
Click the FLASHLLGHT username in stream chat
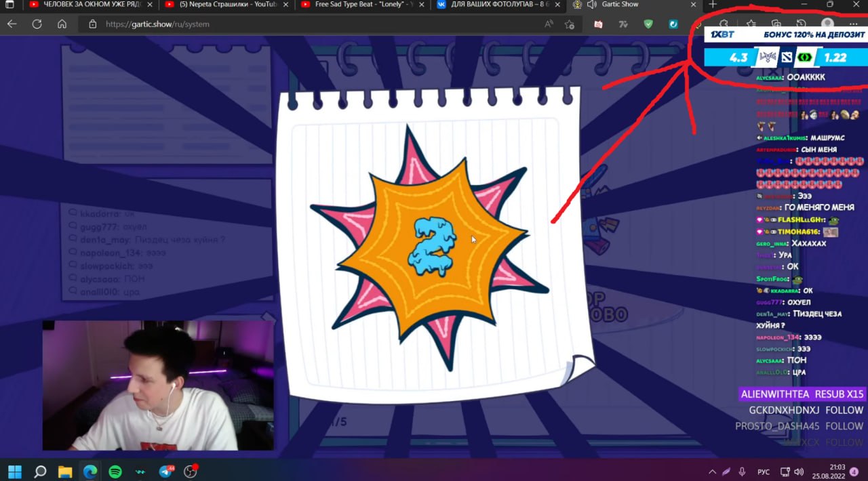[x=801, y=219]
